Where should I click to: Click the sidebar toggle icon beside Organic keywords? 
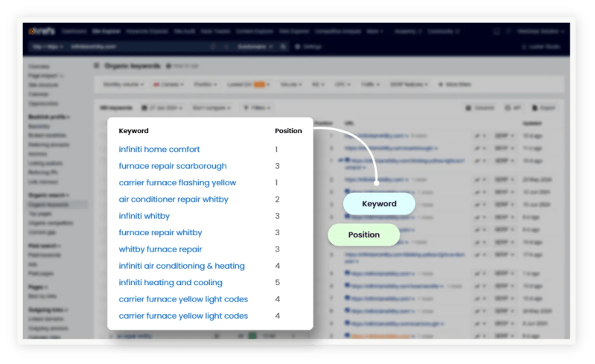(97, 66)
